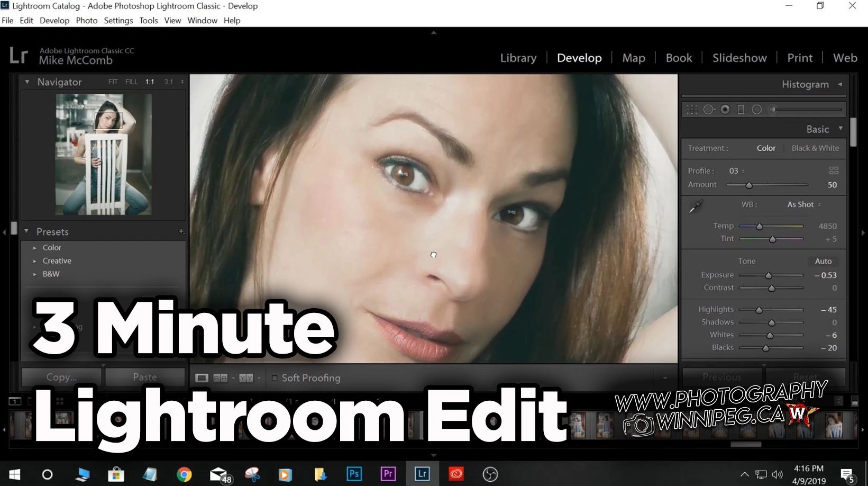
Task: Switch Treatment to Black & White
Action: click(x=815, y=148)
